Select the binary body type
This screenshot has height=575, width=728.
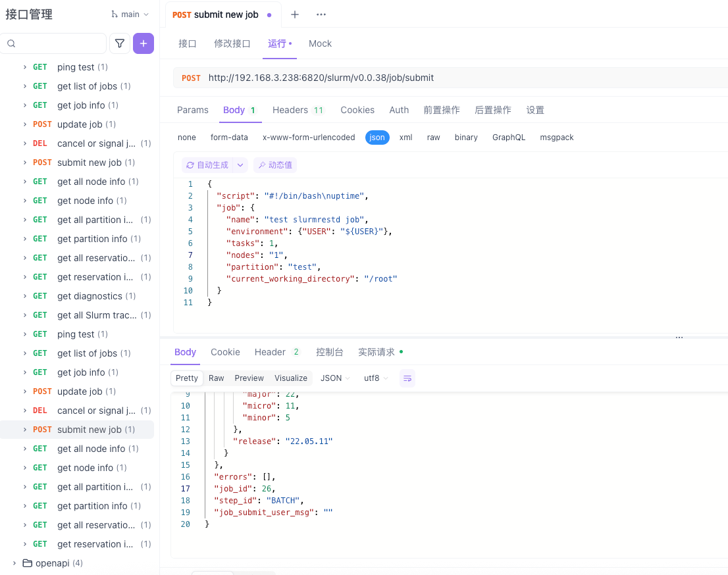pyautogui.click(x=466, y=137)
